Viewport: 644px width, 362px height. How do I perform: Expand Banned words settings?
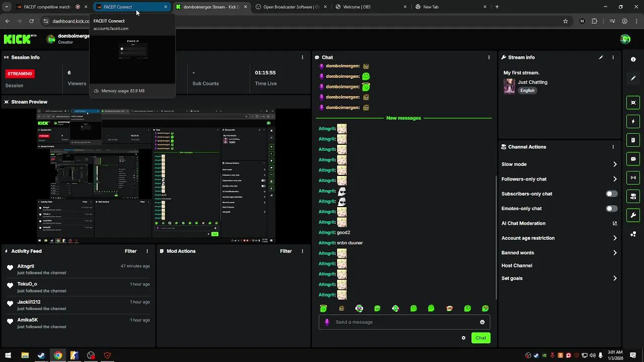(x=615, y=253)
